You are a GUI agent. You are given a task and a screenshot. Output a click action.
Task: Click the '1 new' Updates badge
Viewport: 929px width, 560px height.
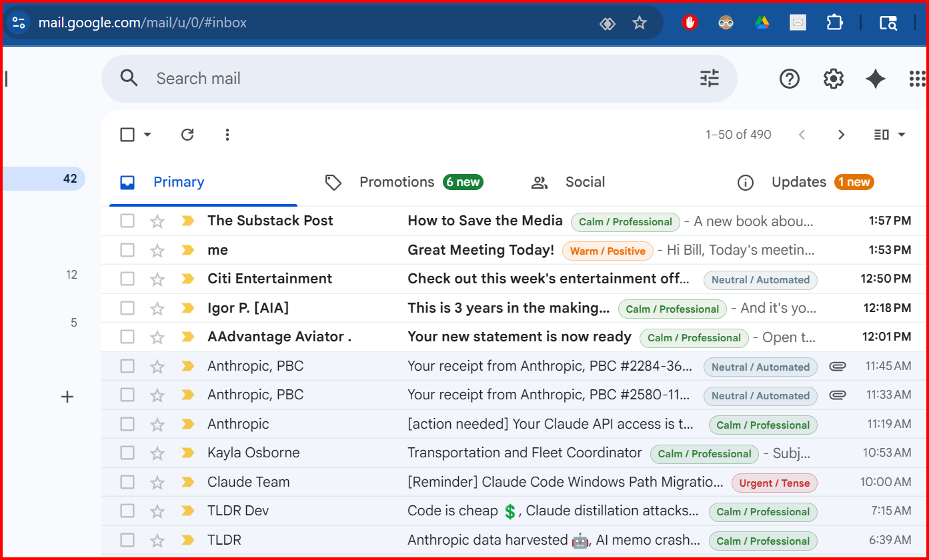854,182
